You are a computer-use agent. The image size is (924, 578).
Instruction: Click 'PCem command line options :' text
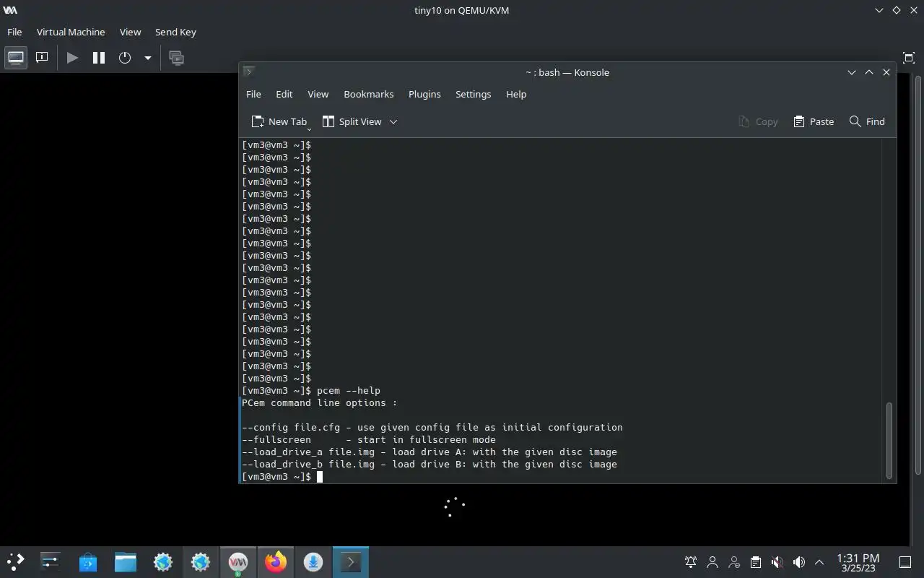coord(319,402)
